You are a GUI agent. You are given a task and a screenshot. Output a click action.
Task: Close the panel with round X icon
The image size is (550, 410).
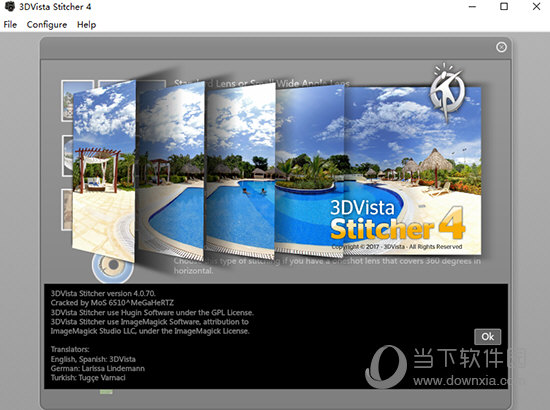501,47
